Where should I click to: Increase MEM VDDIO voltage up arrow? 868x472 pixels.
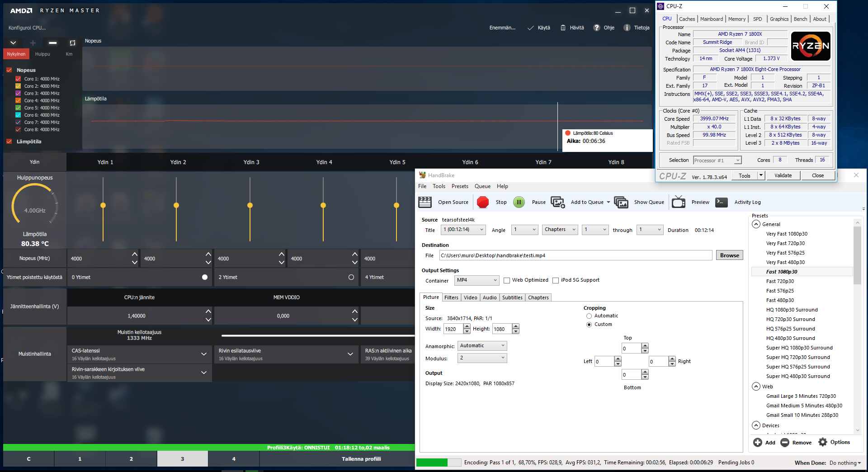[x=355, y=311]
